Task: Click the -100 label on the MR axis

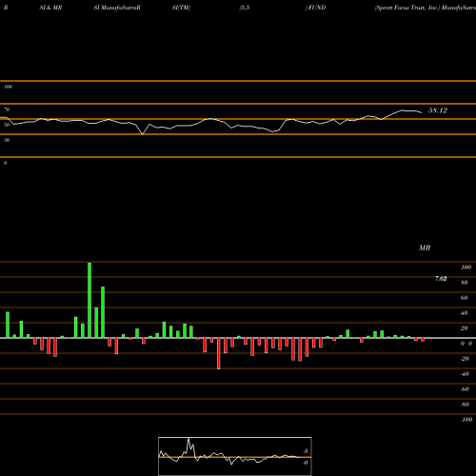Action: pos(466,420)
